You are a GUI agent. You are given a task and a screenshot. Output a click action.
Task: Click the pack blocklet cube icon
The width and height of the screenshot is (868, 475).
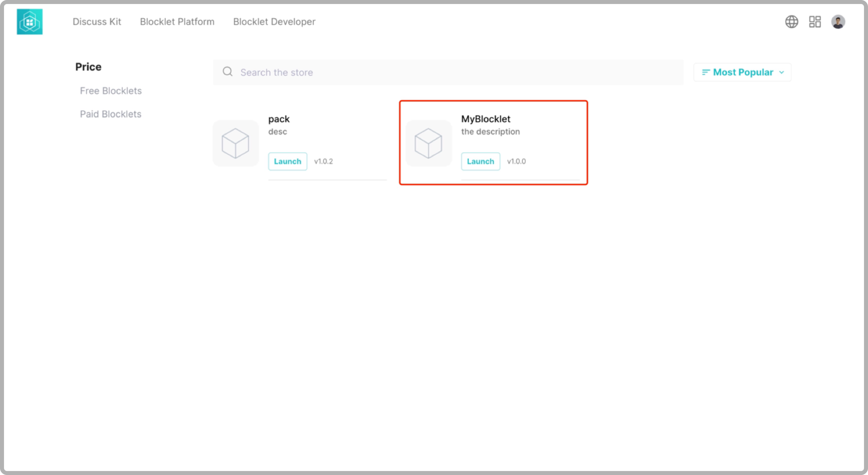click(x=236, y=143)
